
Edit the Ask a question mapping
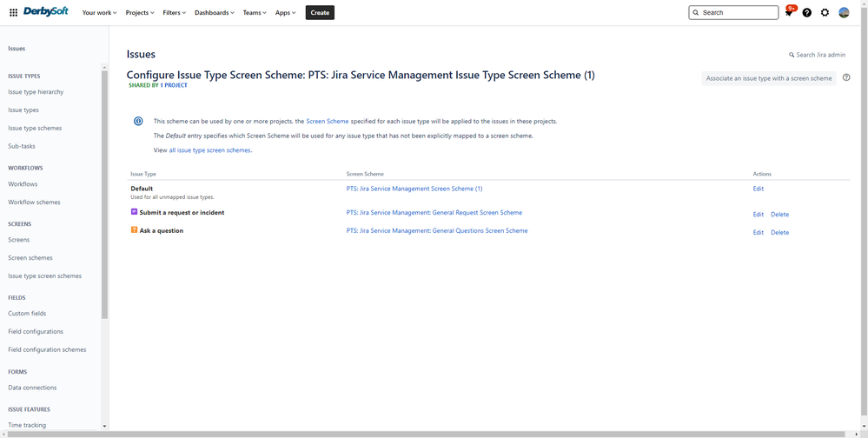tap(758, 233)
